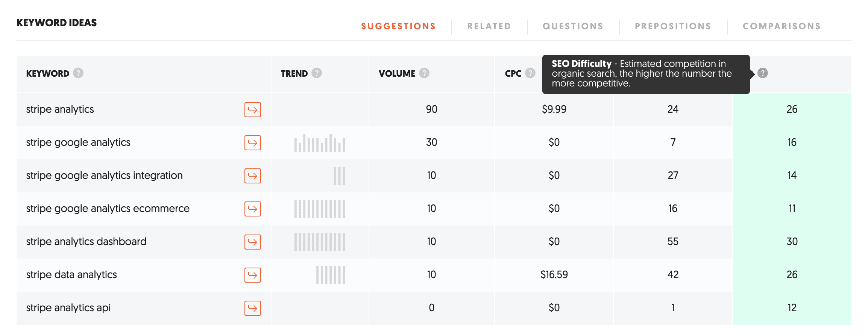Screen dimensions: 868x336
Task: Show help tooltip for TREND column
Action: click(x=317, y=73)
